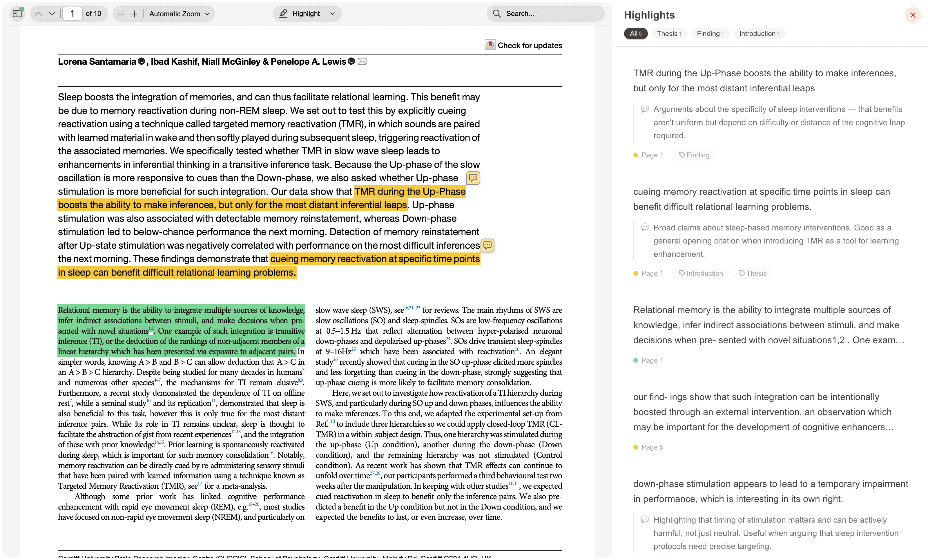Open Penelope A. Lewis's ORCID icon

click(x=351, y=61)
